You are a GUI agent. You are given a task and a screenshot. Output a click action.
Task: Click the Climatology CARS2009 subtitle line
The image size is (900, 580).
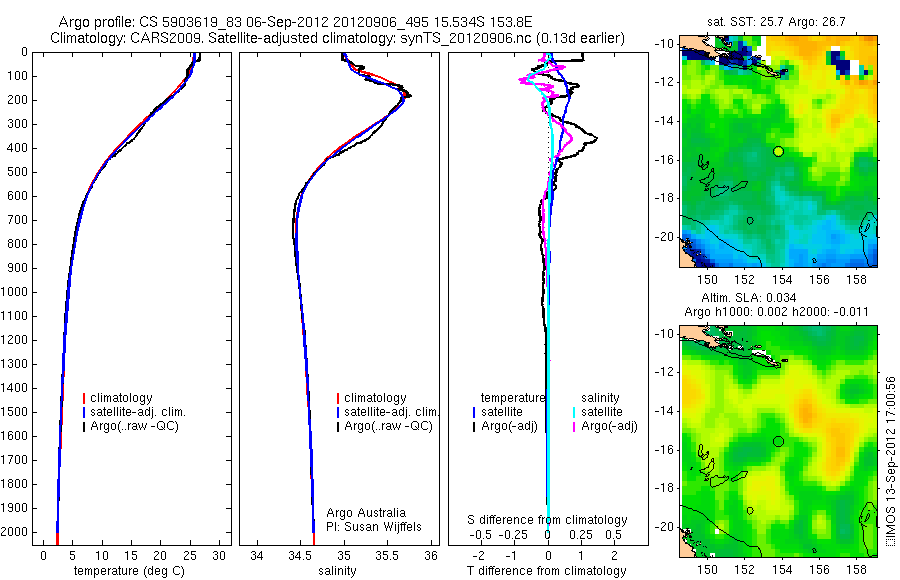pyautogui.click(x=338, y=38)
